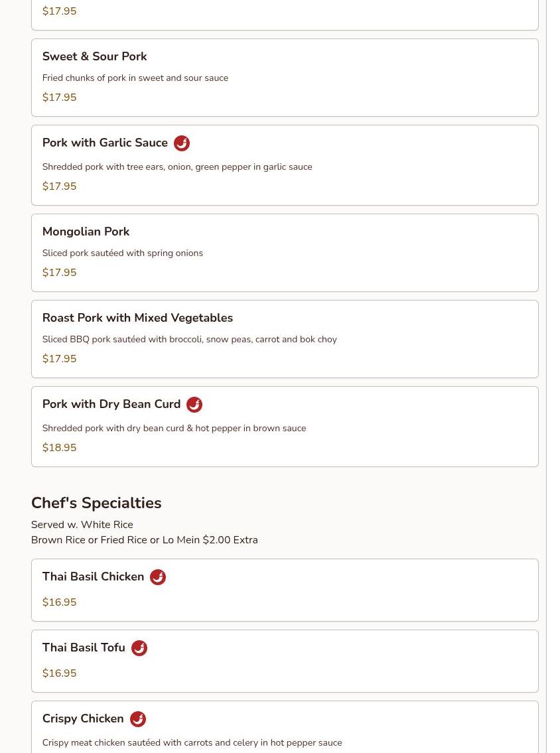The width and height of the screenshot is (560, 753).
Task: Select the Pork with Garlic Sauce title
Action: [x=105, y=143]
